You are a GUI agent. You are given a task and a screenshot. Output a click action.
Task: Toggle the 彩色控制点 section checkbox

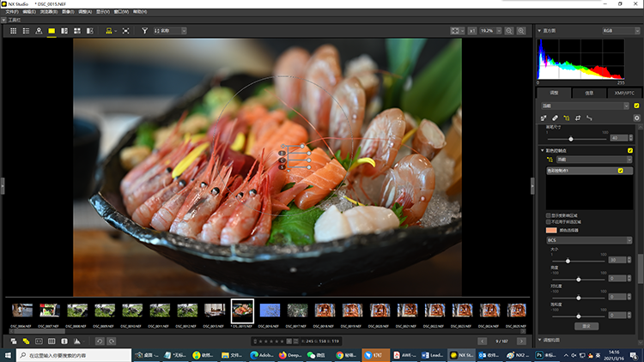click(x=630, y=150)
